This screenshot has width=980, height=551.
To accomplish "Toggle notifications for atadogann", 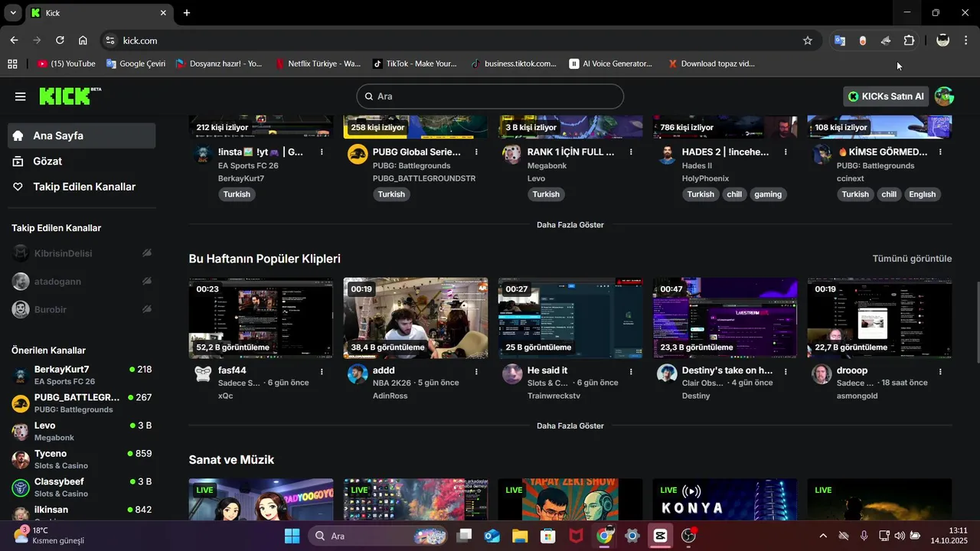I will click(146, 282).
